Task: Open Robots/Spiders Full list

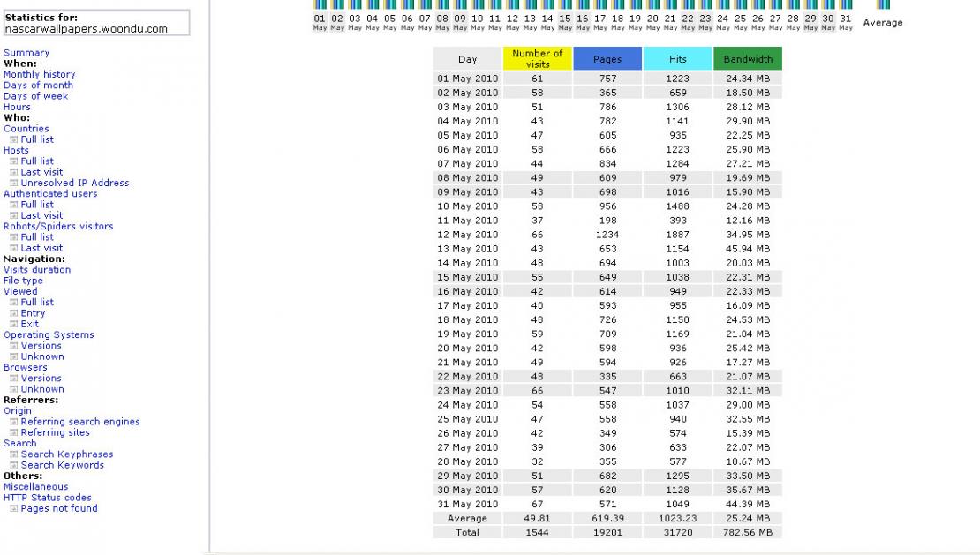Action: [x=37, y=237]
